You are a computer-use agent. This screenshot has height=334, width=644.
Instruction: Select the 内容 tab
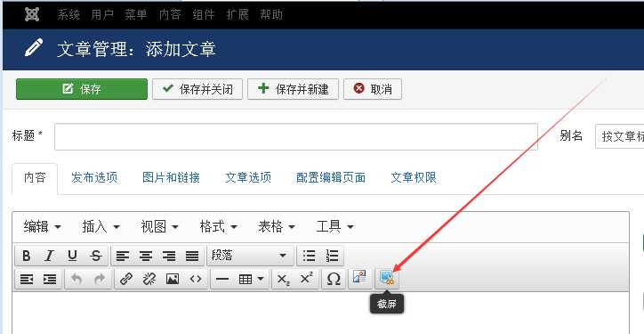point(35,178)
